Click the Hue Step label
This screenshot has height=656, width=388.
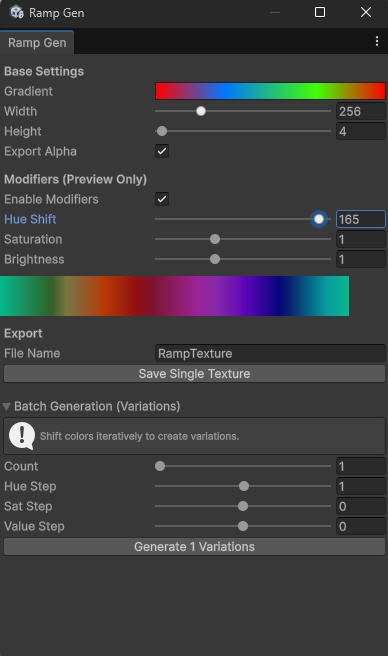(x=30, y=486)
